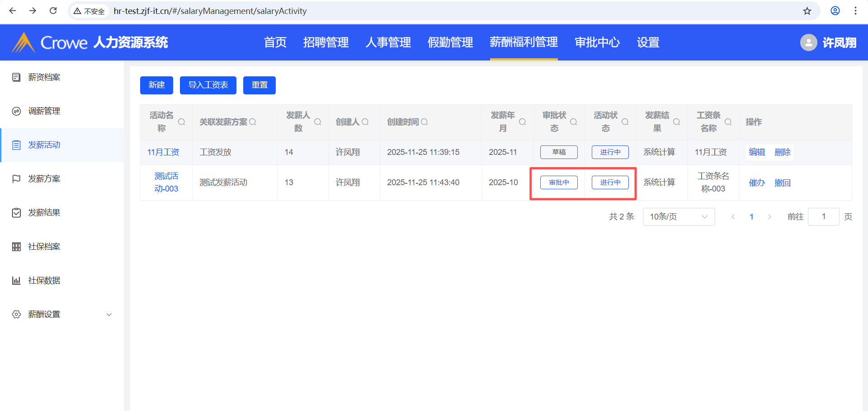The image size is (868, 411).
Task: Click the search icon beside 创建人 header
Action: (365, 122)
